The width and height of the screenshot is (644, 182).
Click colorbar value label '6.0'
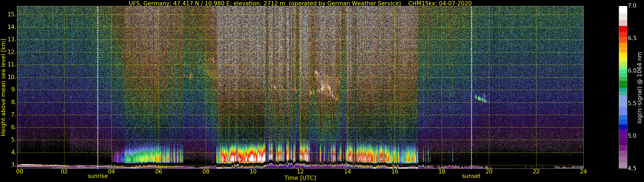[632, 71]
